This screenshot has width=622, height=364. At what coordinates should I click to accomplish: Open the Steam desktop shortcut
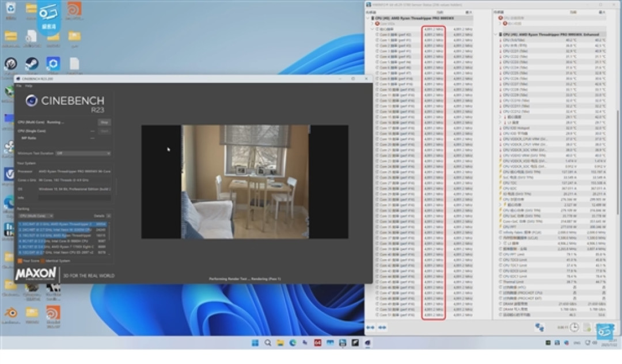(x=32, y=64)
